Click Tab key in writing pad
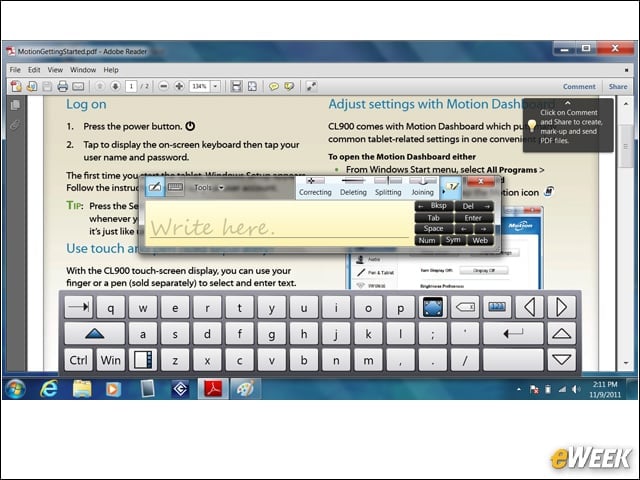The height and width of the screenshot is (480, 640). tap(434, 218)
